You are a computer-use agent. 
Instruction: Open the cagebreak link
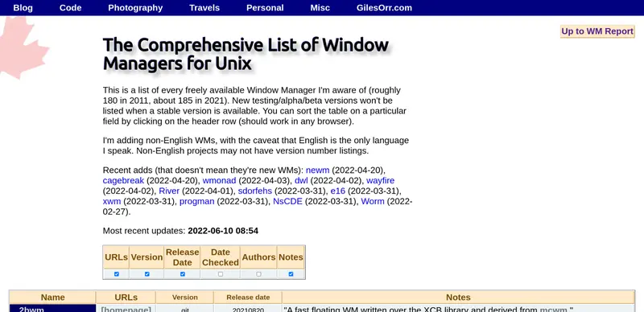point(123,181)
